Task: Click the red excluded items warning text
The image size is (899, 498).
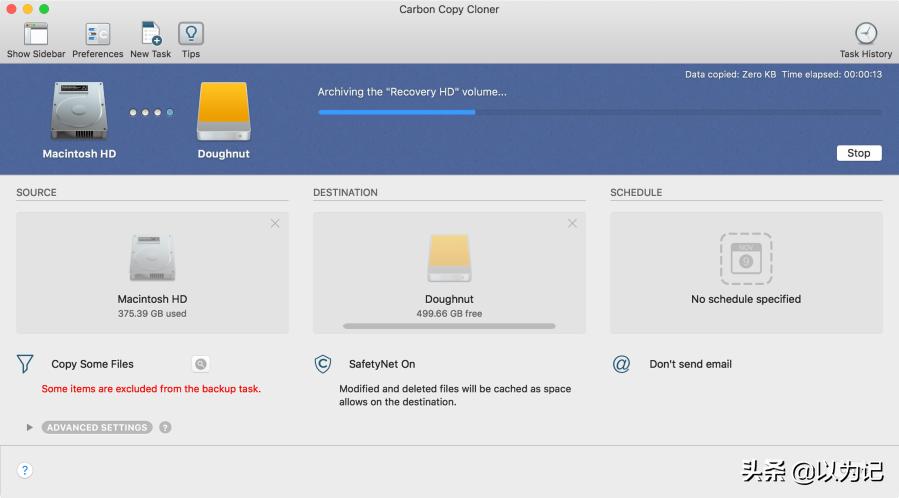Action: [151, 389]
